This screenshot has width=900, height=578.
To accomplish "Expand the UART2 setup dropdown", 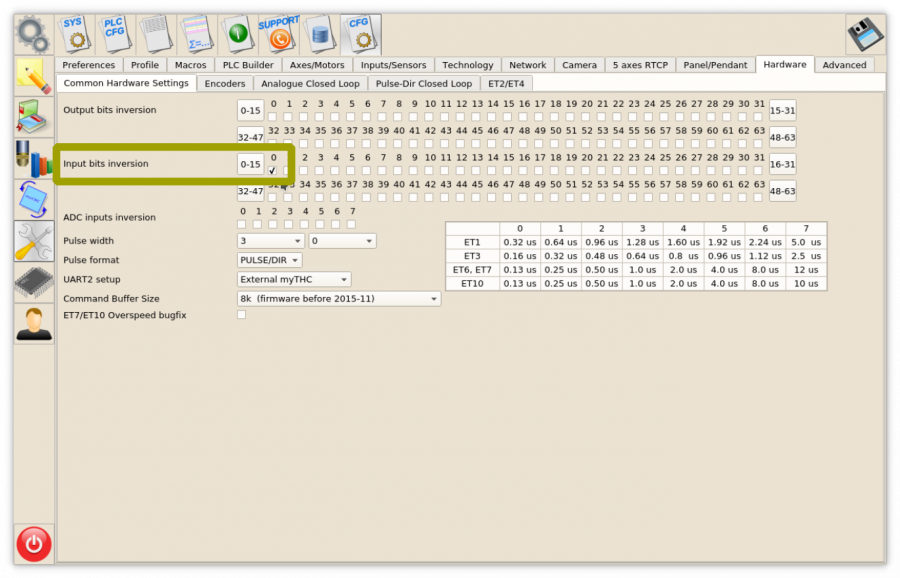I will coord(294,279).
